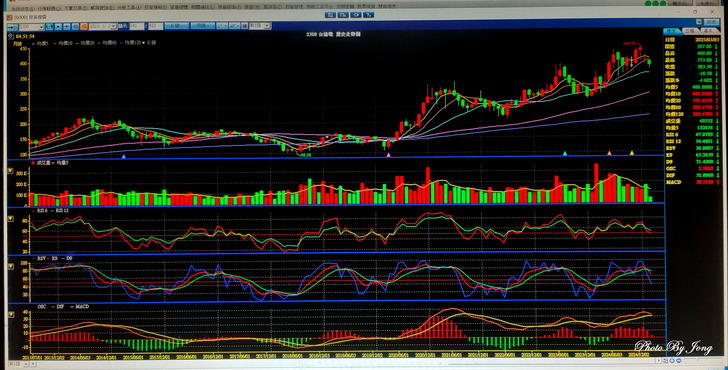Click the 04:51:54 time display

(x=25, y=36)
